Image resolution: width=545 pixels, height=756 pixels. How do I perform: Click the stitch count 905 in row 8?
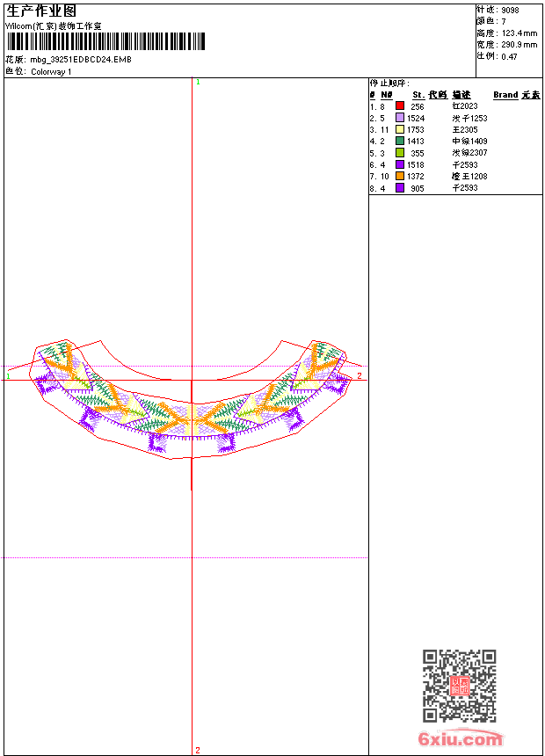pyautogui.click(x=418, y=188)
